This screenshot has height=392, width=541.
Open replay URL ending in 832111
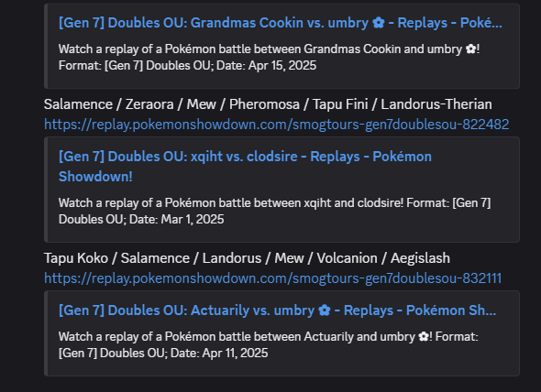click(272, 278)
